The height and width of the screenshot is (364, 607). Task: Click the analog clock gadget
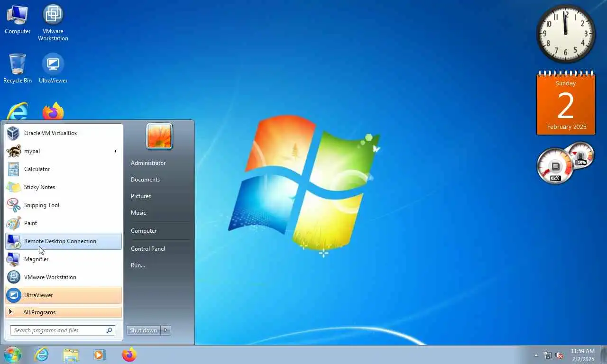click(x=566, y=34)
